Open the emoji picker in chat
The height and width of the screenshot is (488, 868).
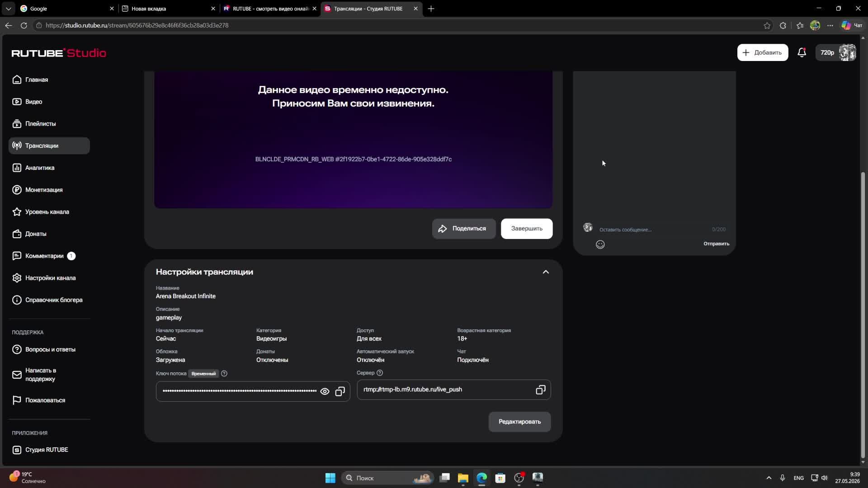click(x=600, y=244)
